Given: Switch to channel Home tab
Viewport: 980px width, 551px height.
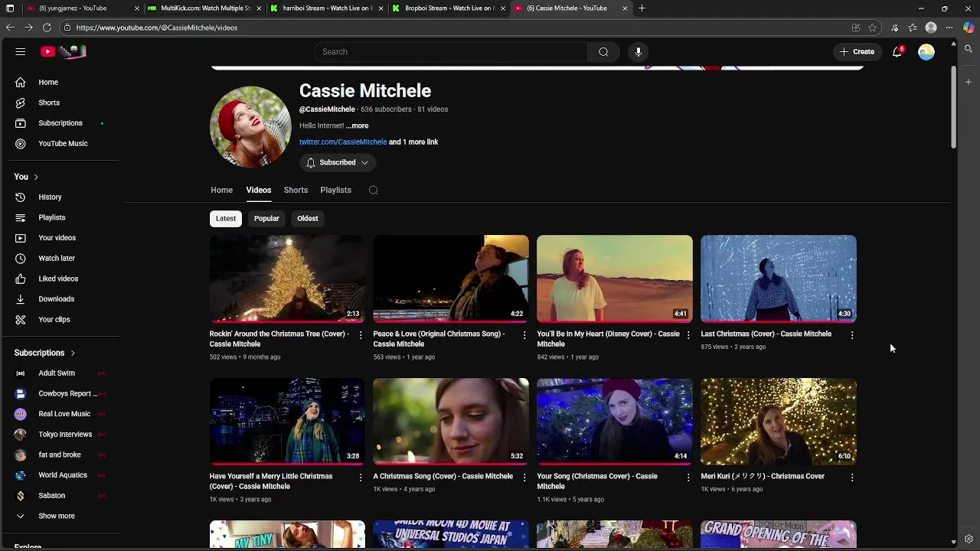Looking at the screenshot, I should [x=221, y=190].
